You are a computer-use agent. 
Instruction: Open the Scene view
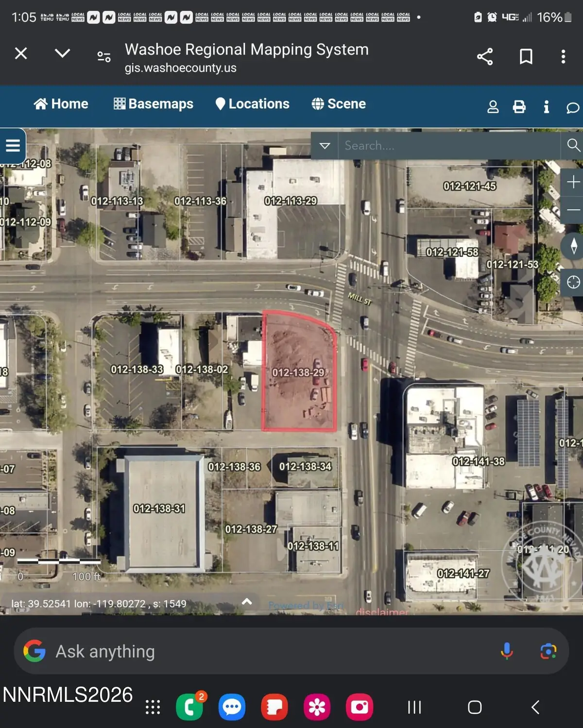[x=339, y=103]
